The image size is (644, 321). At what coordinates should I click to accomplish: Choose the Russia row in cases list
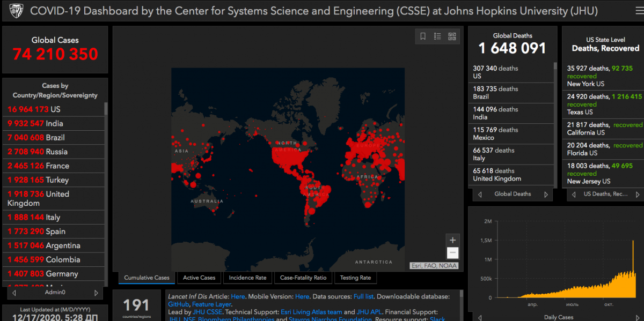pyautogui.click(x=54, y=152)
